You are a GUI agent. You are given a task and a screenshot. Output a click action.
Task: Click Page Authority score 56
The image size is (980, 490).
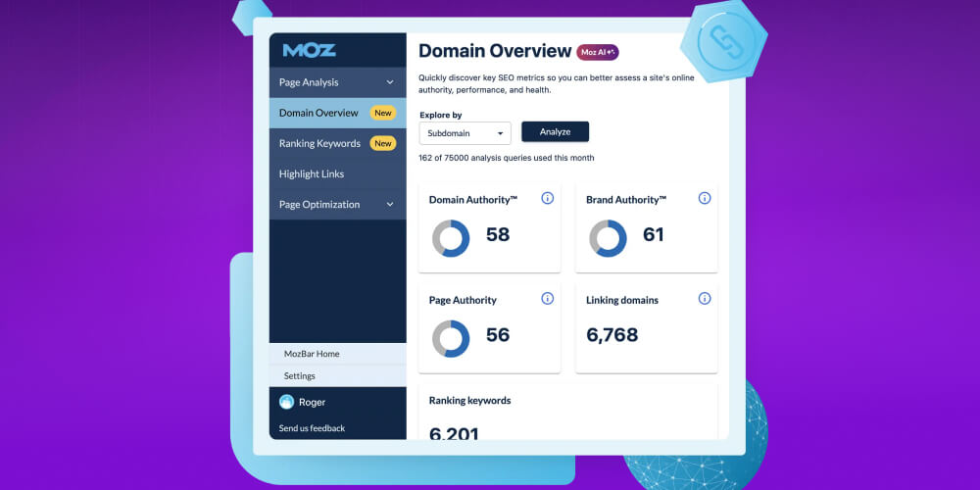498,335
